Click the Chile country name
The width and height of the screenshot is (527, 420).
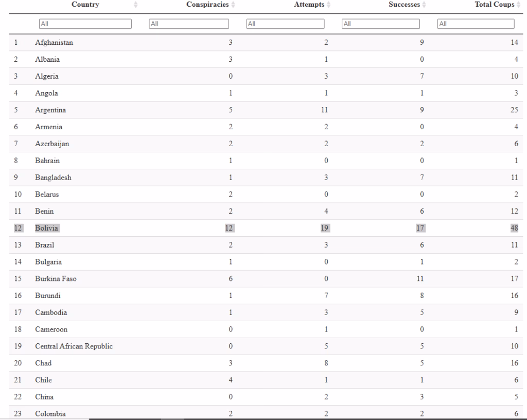coord(43,380)
